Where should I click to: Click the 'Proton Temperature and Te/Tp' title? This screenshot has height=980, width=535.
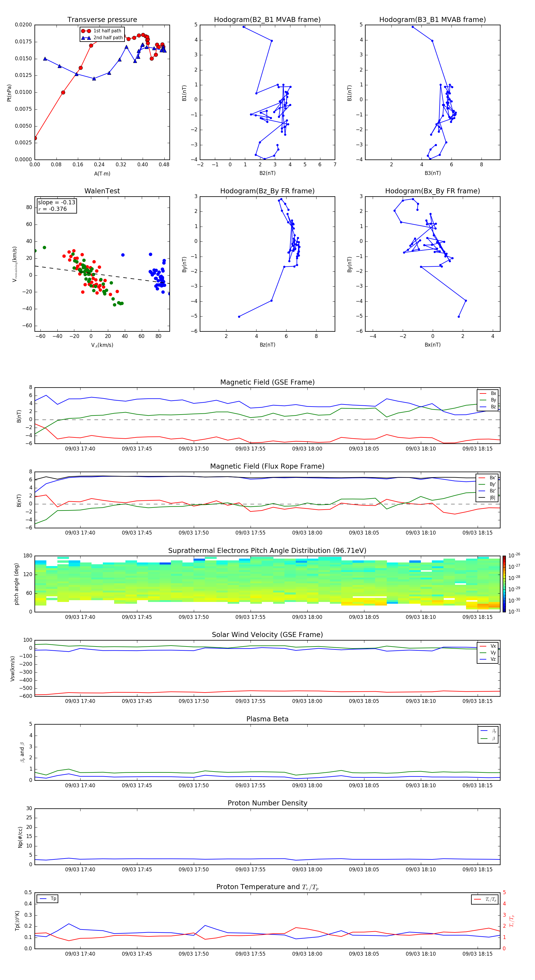pyautogui.click(x=267, y=887)
